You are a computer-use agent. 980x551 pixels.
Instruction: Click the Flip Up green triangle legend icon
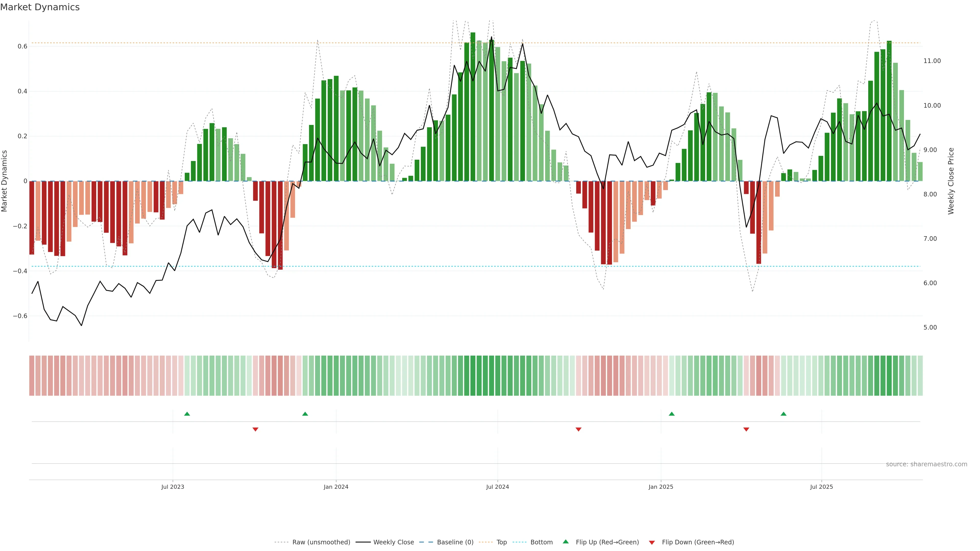[566, 542]
